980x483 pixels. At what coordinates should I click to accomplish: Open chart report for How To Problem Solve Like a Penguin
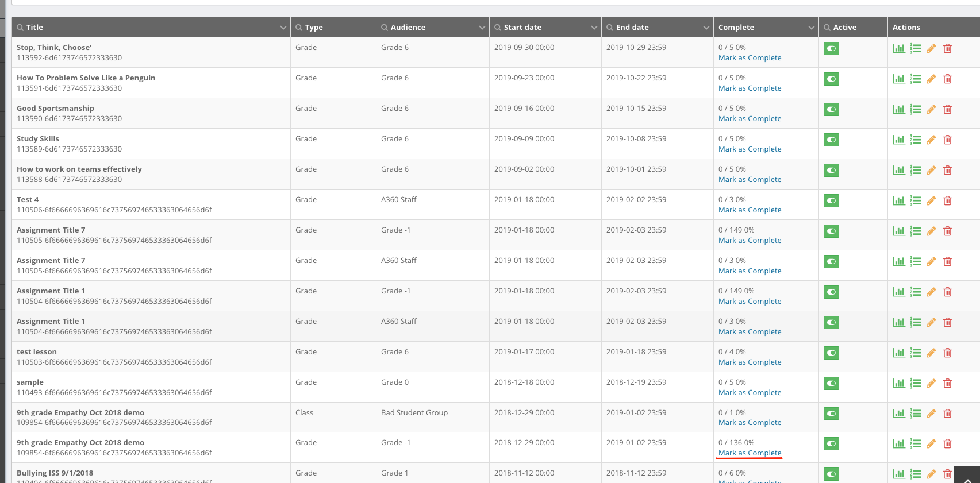899,79
